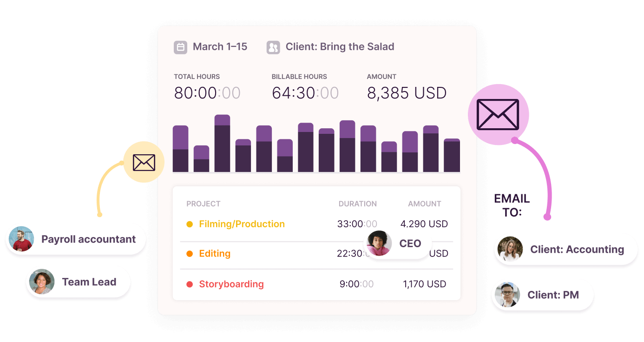This screenshot has width=644, height=342.
Task: Open the Client: Bring the Salad filter
Action: click(x=340, y=47)
